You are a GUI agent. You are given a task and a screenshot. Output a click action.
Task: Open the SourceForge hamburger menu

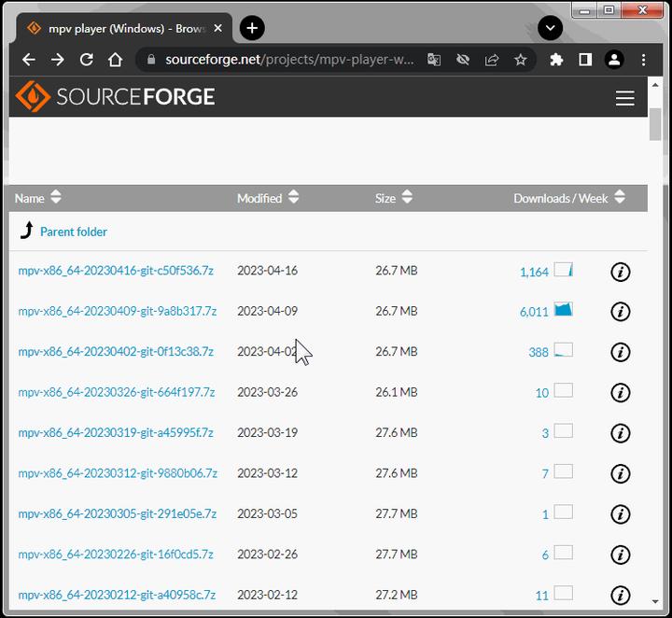tap(624, 98)
